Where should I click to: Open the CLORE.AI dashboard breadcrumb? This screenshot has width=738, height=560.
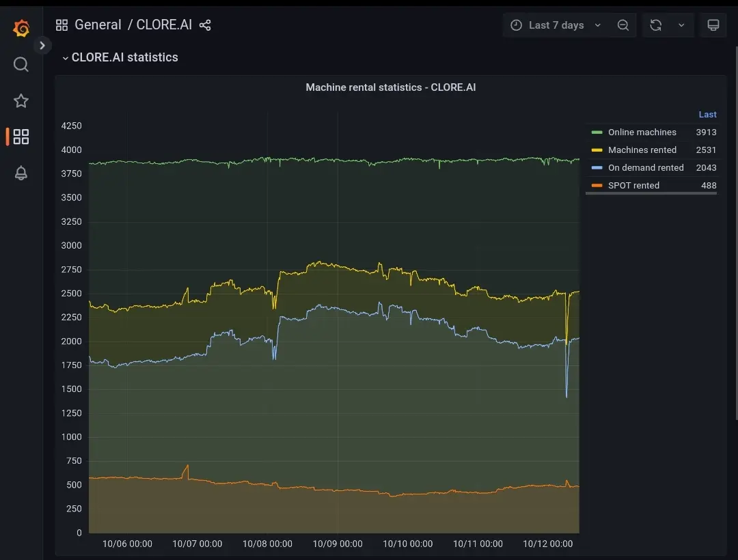(x=164, y=25)
